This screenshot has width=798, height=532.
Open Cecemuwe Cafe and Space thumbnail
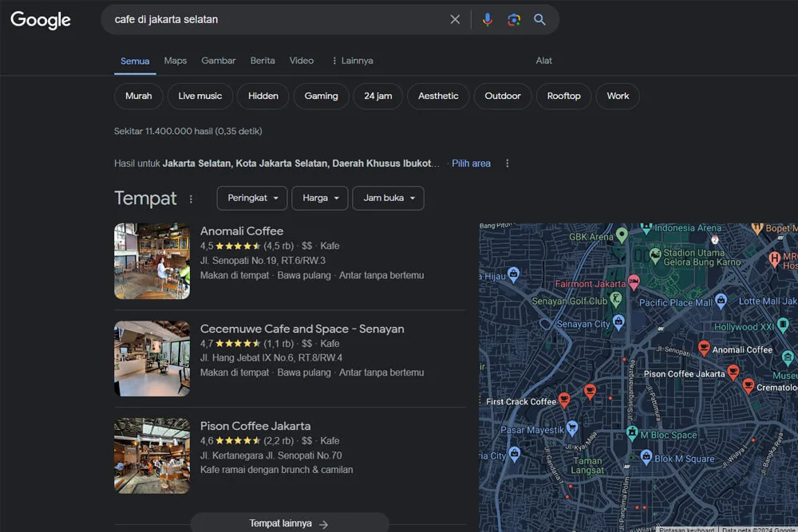[x=152, y=358]
